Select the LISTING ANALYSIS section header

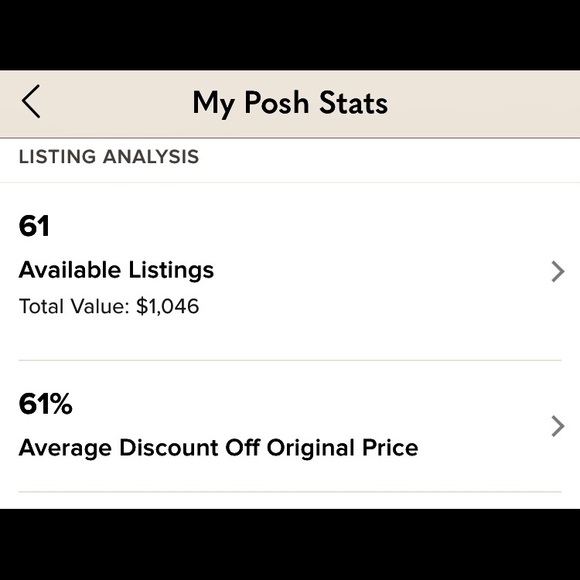109,156
